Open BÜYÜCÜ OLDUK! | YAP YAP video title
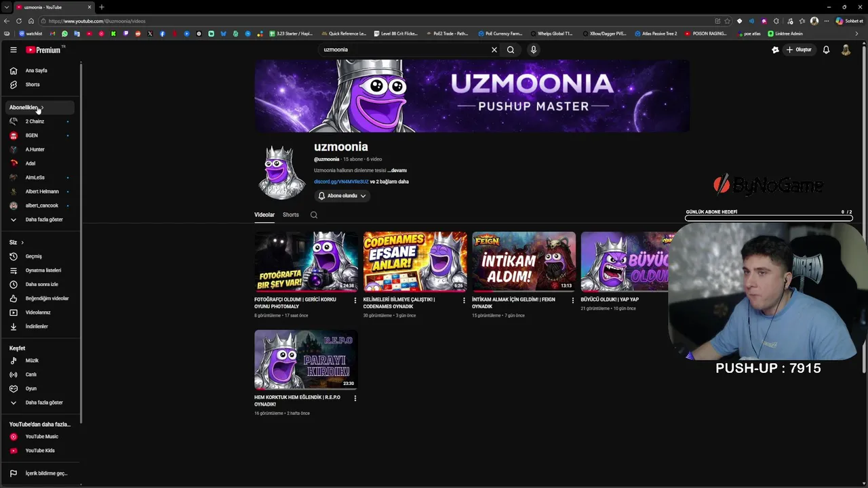The width and height of the screenshot is (868, 488). point(610,299)
